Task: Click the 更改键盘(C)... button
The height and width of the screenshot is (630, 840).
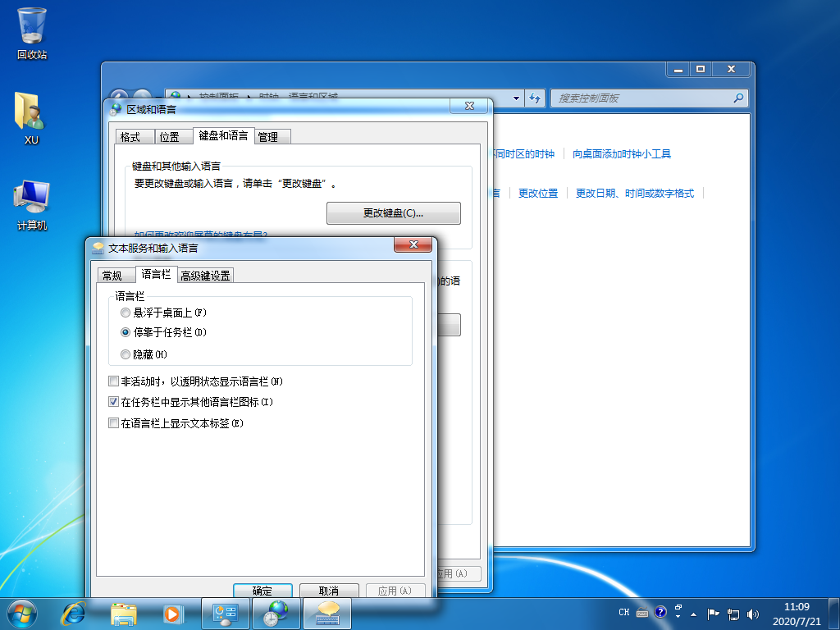Action: [393, 213]
